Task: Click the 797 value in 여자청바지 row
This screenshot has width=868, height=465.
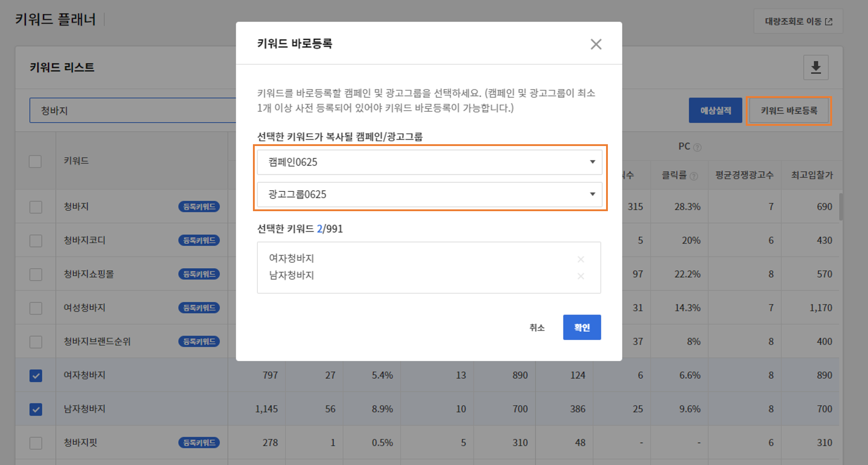Action: pyautogui.click(x=270, y=375)
